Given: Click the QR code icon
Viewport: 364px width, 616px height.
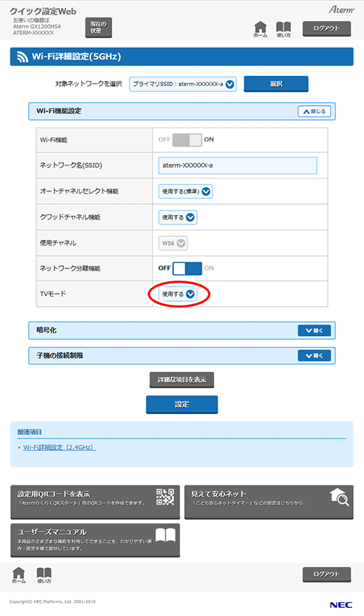Looking at the screenshot, I should (165, 497).
